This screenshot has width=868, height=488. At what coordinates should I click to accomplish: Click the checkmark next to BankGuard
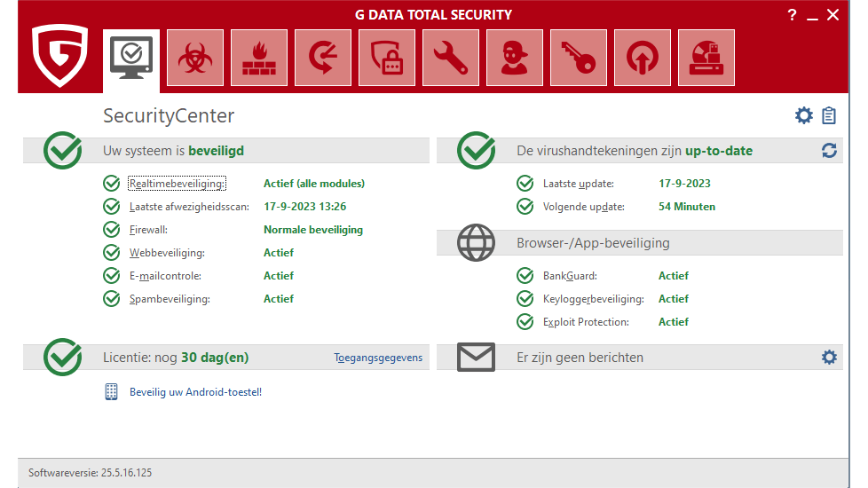(x=525, y=276)
